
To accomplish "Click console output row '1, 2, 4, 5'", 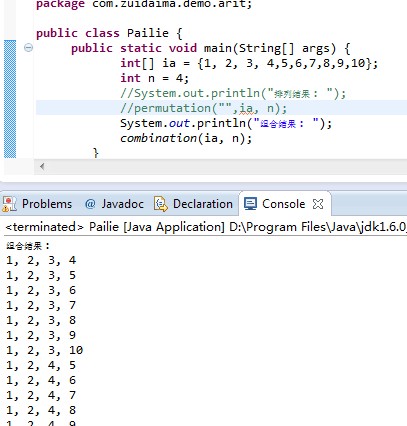I will point(41,365).
